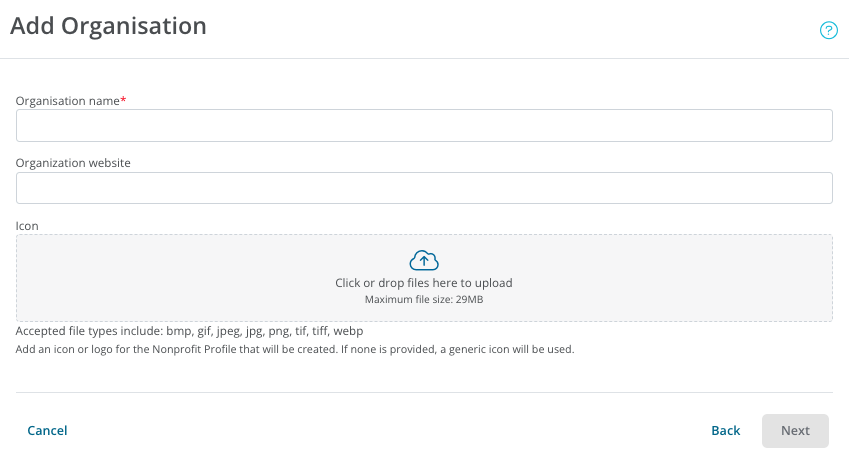Go Back to the previous step
The image size is (849, 463).
(x=726, y=431)
